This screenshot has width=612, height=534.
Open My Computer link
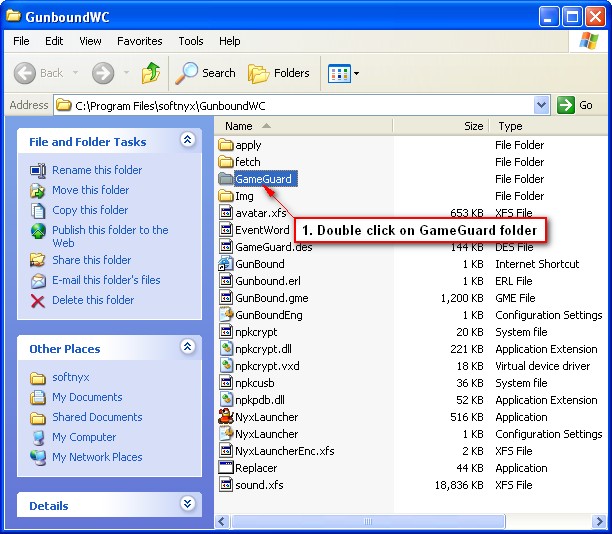(x=84, y=437)
